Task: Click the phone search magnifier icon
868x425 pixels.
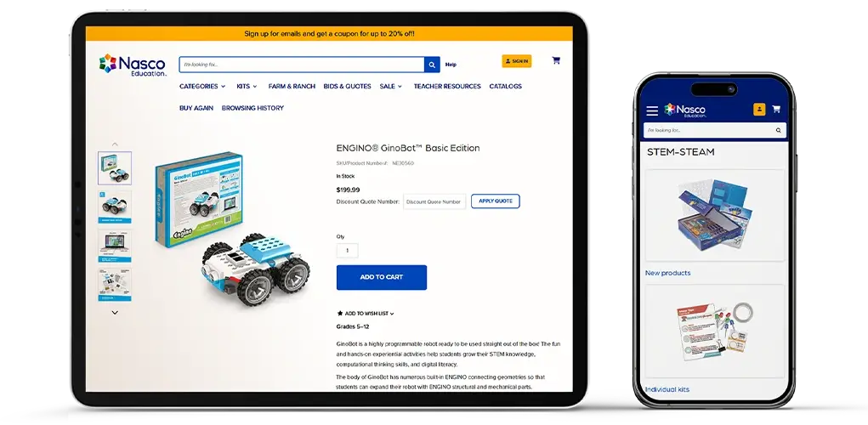Action: (x=779, y=131)
